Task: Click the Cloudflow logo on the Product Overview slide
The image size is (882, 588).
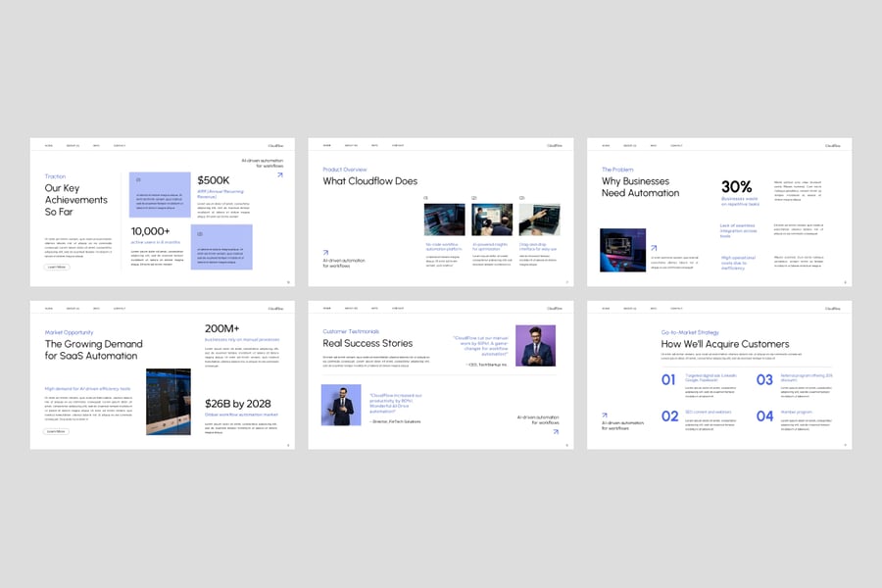Action: pyautogui.click(x=555, y=145)
